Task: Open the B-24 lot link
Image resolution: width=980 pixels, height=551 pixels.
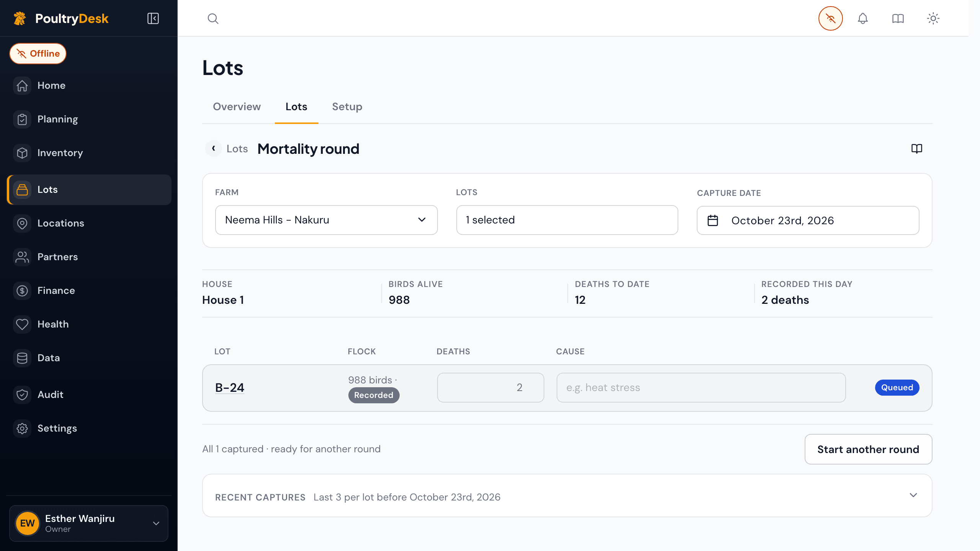Action: [x=230, y=388]
